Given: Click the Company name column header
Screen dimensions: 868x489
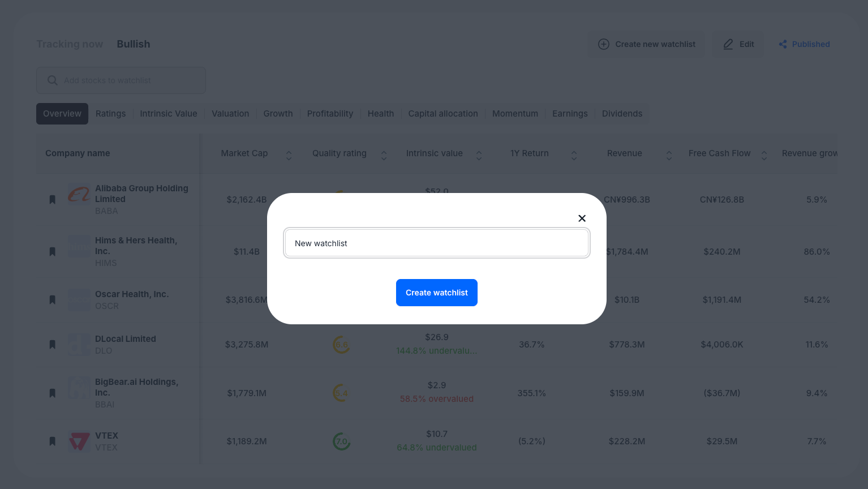Looking at the screenshot, I should [x=78, y=153].
